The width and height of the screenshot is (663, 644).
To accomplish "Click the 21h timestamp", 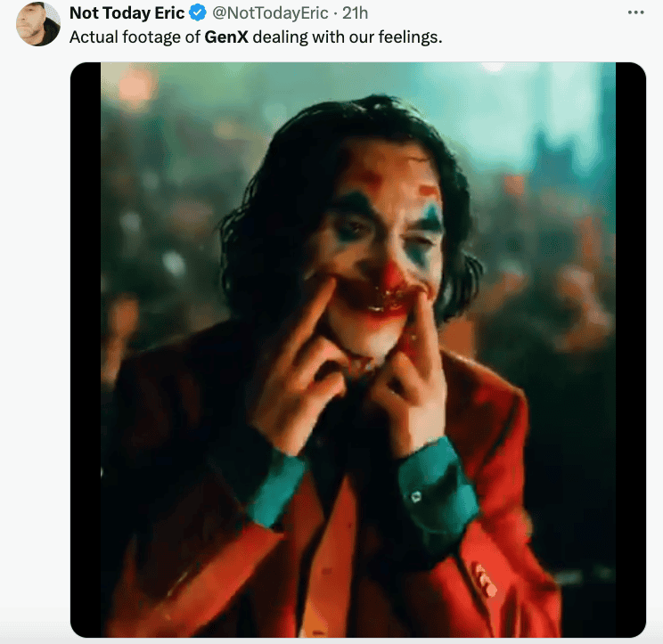I will point(355,13).
